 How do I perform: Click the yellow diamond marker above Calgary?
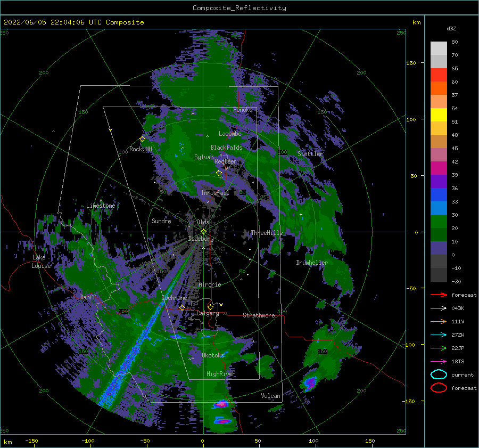[210, 307]
